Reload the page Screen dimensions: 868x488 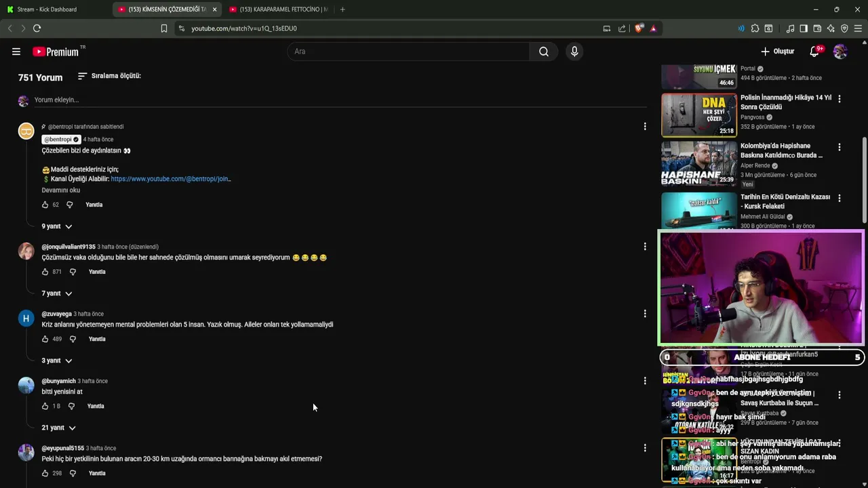click(x=37, y=28)
